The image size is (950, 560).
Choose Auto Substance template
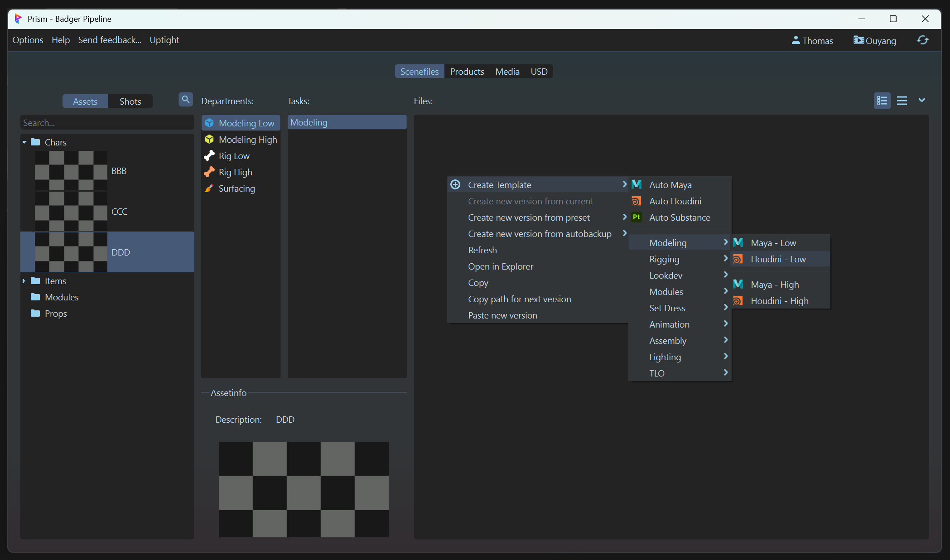(x=679, y=217)
